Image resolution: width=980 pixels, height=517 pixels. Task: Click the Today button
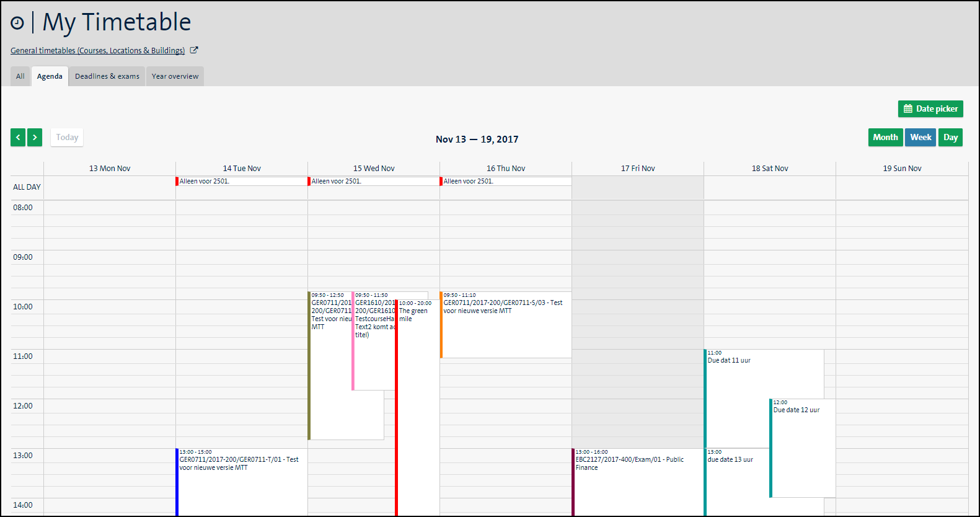tap(67, 138)
